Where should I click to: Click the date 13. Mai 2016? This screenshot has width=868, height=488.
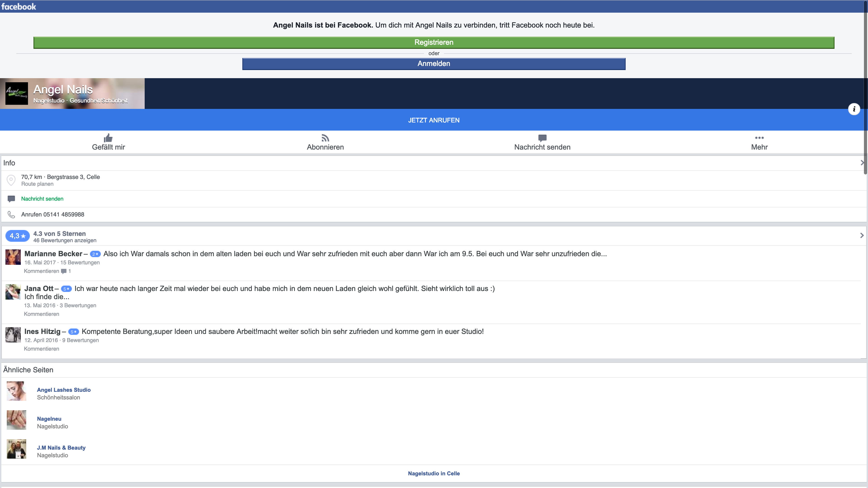click(39, 305)
